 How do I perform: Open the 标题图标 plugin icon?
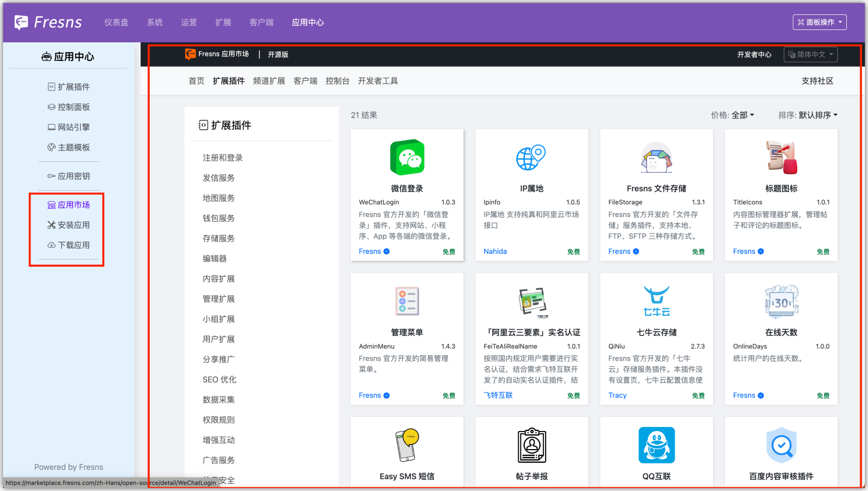tap(781, 158)
